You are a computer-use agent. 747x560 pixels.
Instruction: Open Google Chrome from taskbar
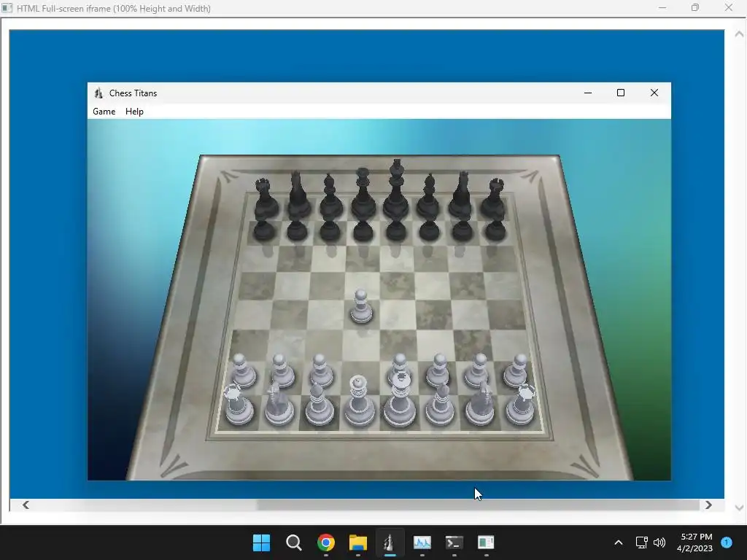[x=326, y=542]
